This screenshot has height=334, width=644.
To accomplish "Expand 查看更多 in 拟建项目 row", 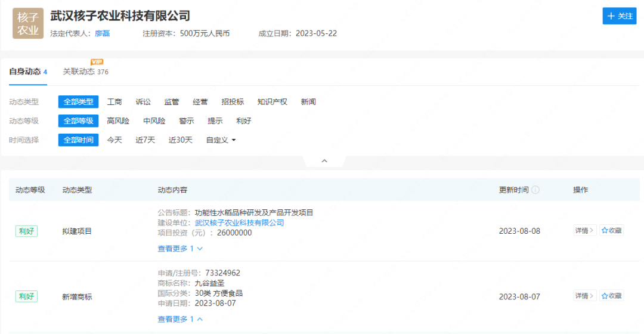I will (180, 249).
